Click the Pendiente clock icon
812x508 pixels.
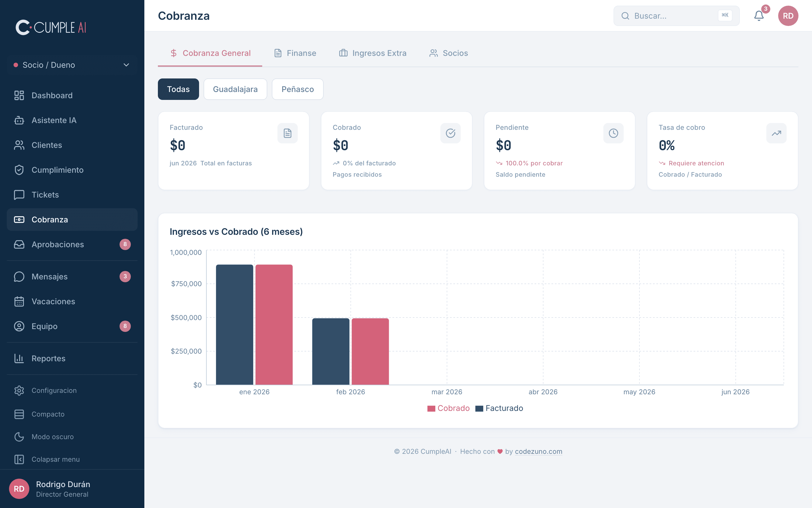coord(613,133)
